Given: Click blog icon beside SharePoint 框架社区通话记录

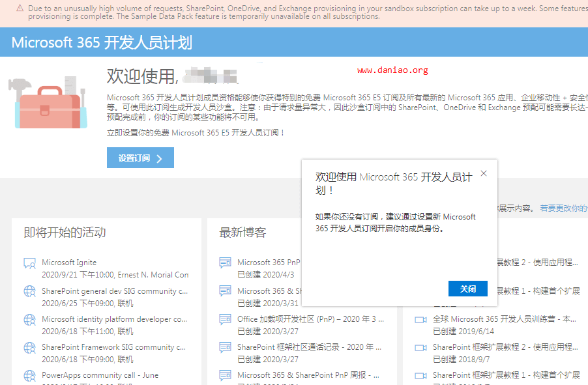Looking at the screenshot, I should (225, 347).
